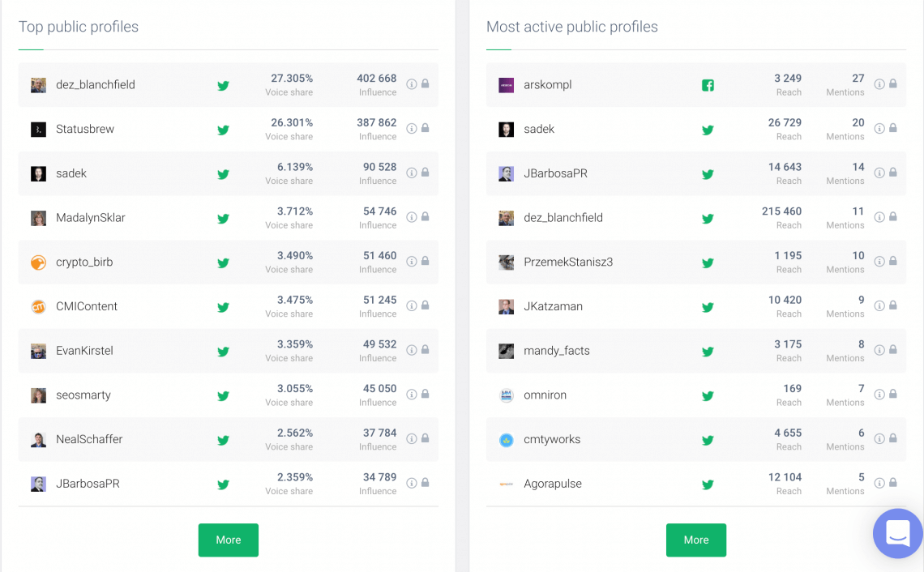Click the Twitter icon on the crypto_birb row
Viewport: 924px width, 572px height.
point(223,263)
